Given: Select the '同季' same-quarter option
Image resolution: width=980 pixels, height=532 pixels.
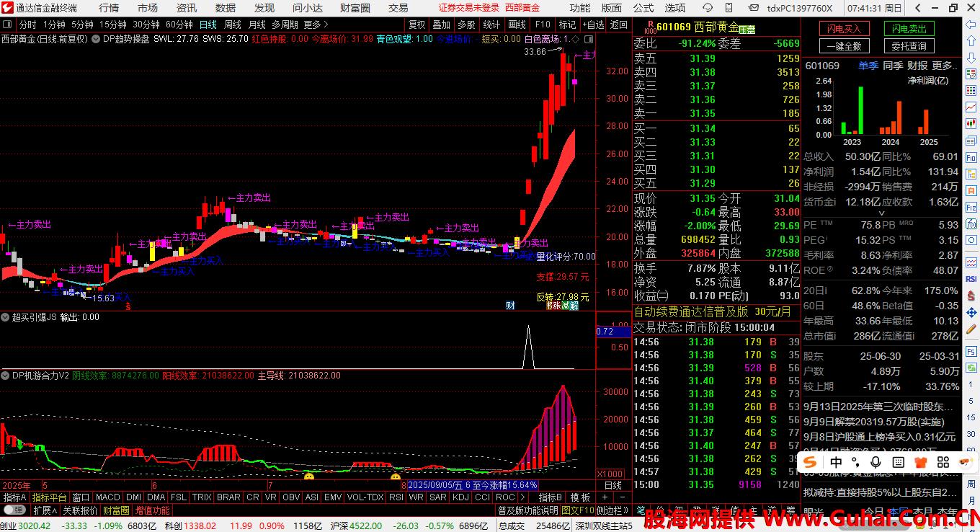Looking at the screenshot, I should pos(893,66).
